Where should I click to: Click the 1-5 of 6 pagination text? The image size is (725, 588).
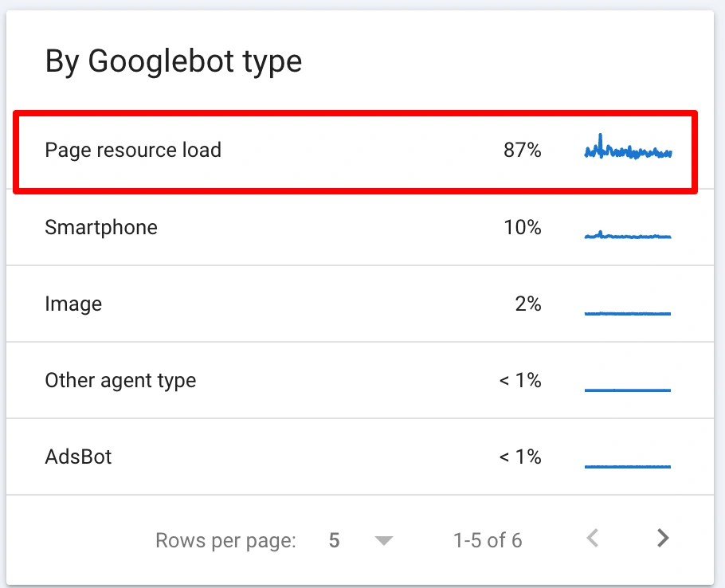point(488,541)
